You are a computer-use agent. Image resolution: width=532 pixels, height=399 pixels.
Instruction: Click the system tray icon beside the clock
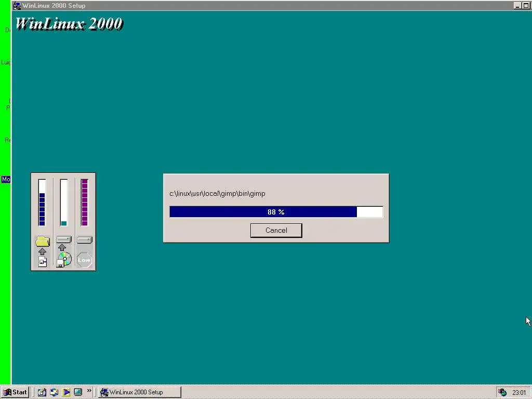[x=502, y=392]
